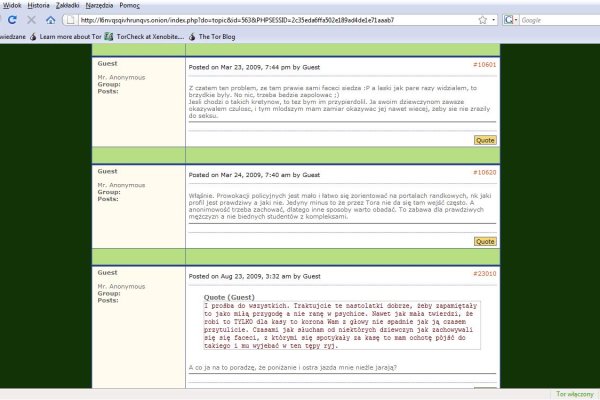Go to the Home page icon

tap(49, 19)
